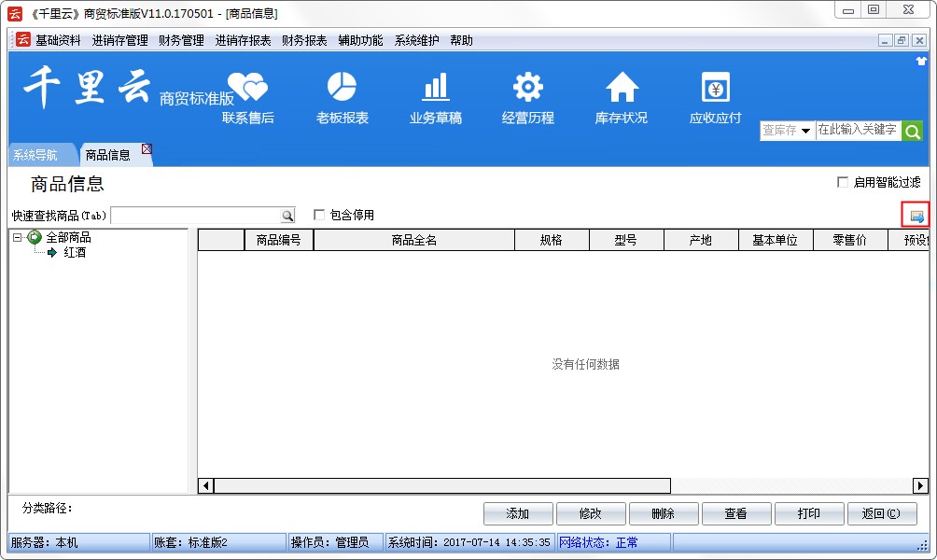Close the 商品信息 tab with its X

coord(147,149)
